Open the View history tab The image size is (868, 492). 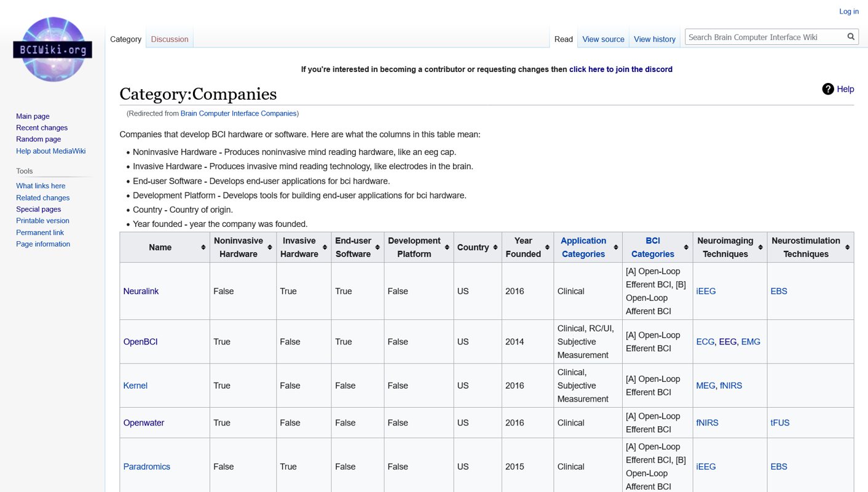pyautogui.click(x=654, y=39)
